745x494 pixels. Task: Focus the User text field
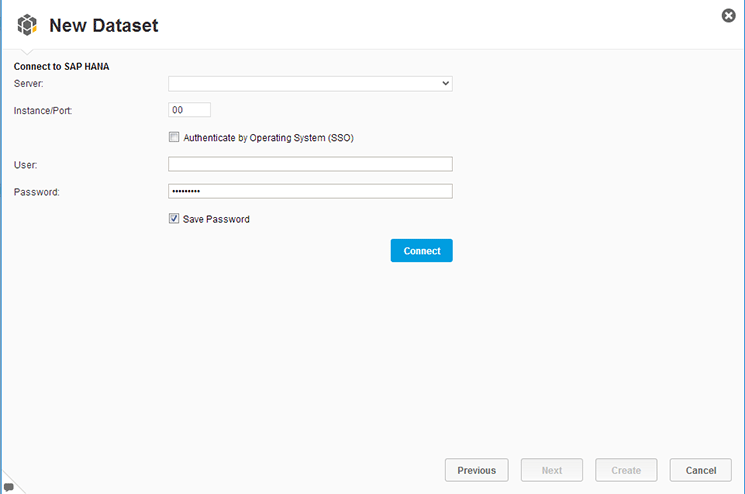pos(310,164)
